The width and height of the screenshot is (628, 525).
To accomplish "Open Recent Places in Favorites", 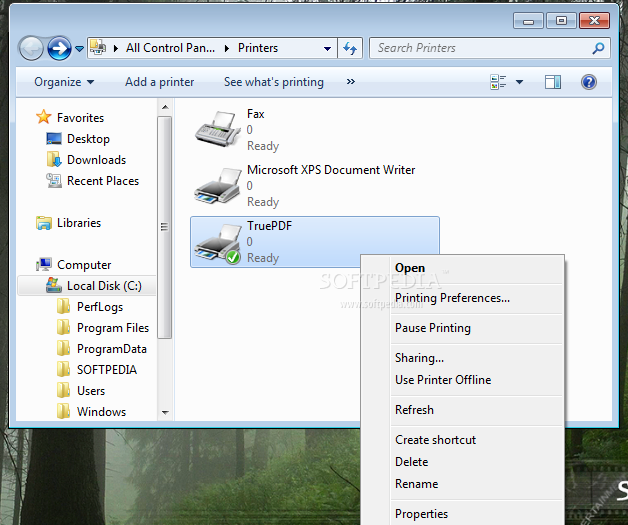I will (103, 181).
